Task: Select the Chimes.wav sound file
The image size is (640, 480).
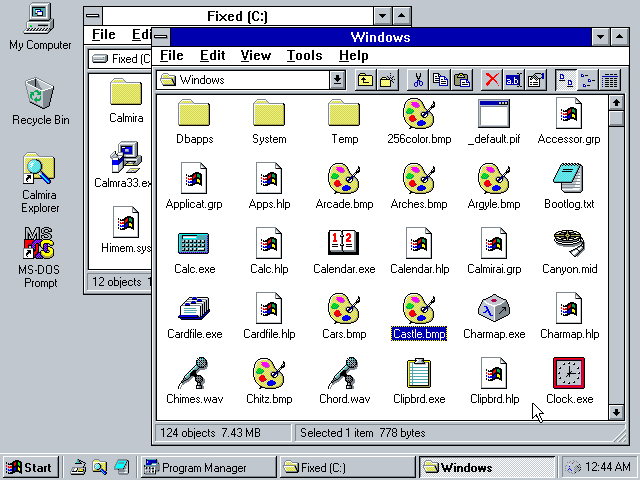Action: pos(194,382)
